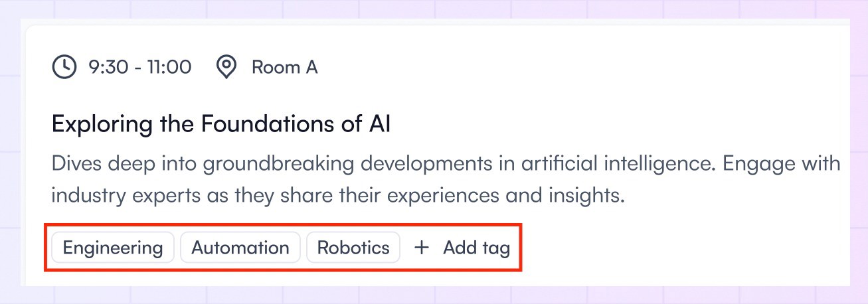Select the Robotics tag
This screenshot has width=868, height=304.
coord(353,248)
